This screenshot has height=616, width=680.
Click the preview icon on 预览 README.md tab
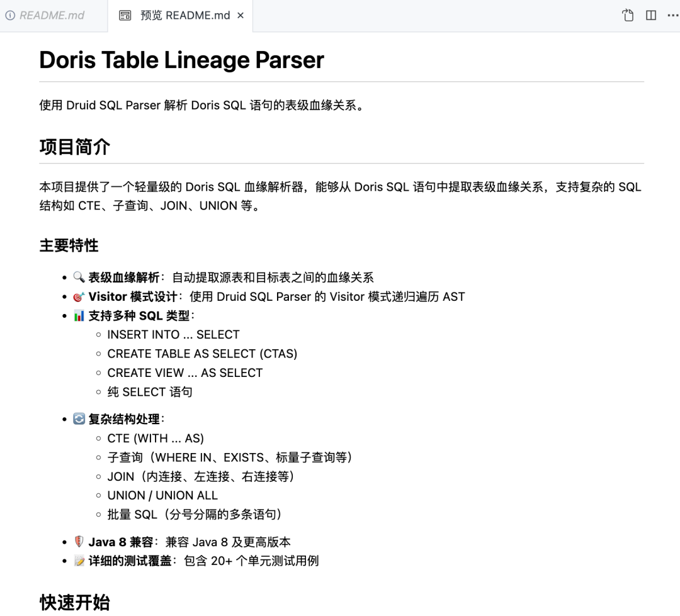point(125,16)
